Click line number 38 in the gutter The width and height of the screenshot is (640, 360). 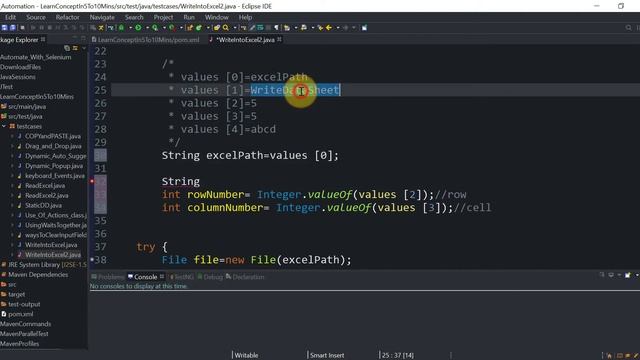(x=100, y=260)
